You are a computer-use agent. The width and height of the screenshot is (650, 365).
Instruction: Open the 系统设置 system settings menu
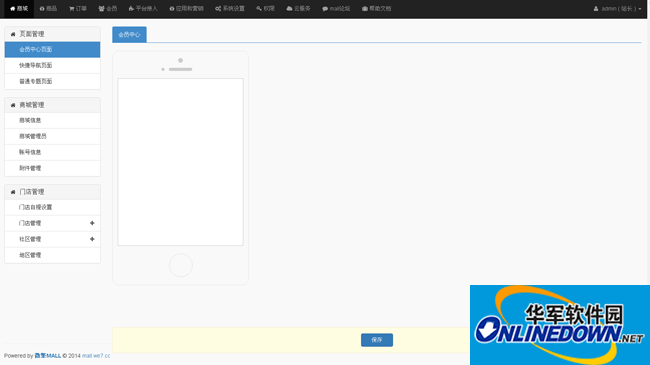230,9
